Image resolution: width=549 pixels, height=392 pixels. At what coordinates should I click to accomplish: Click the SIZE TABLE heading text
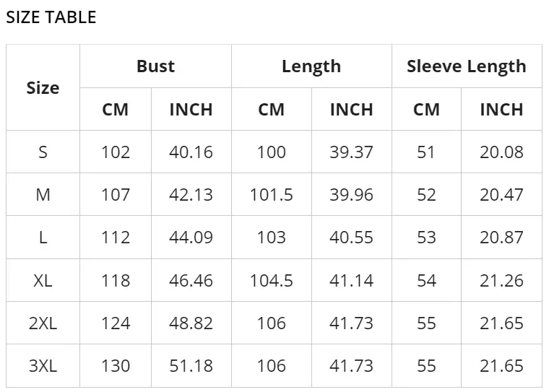pos(51,17)
